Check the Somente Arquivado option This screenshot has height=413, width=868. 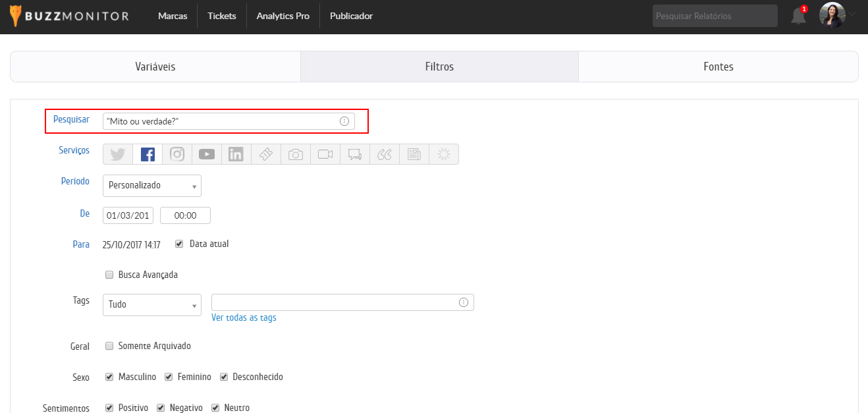(109, 346)
